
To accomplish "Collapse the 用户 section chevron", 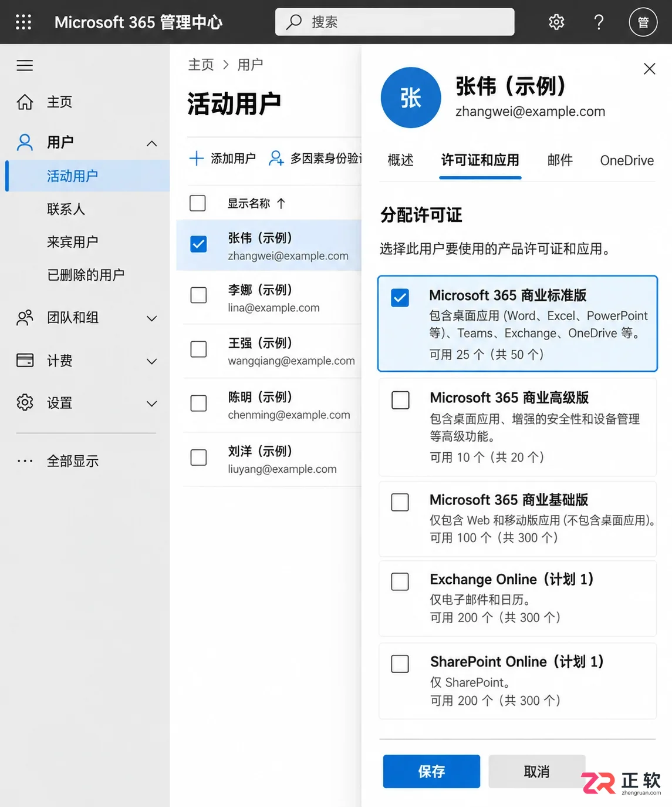I will 151,143.
